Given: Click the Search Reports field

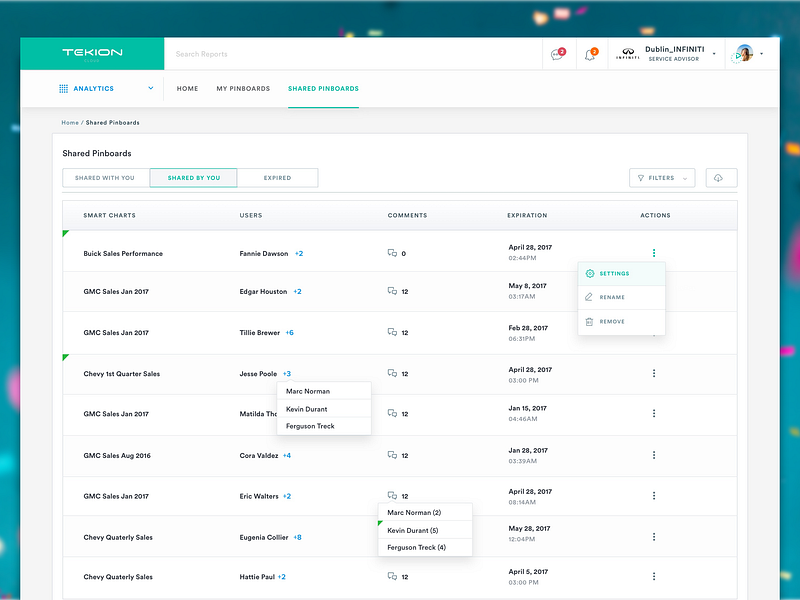Looking at the screenshot, I should 353,54.
